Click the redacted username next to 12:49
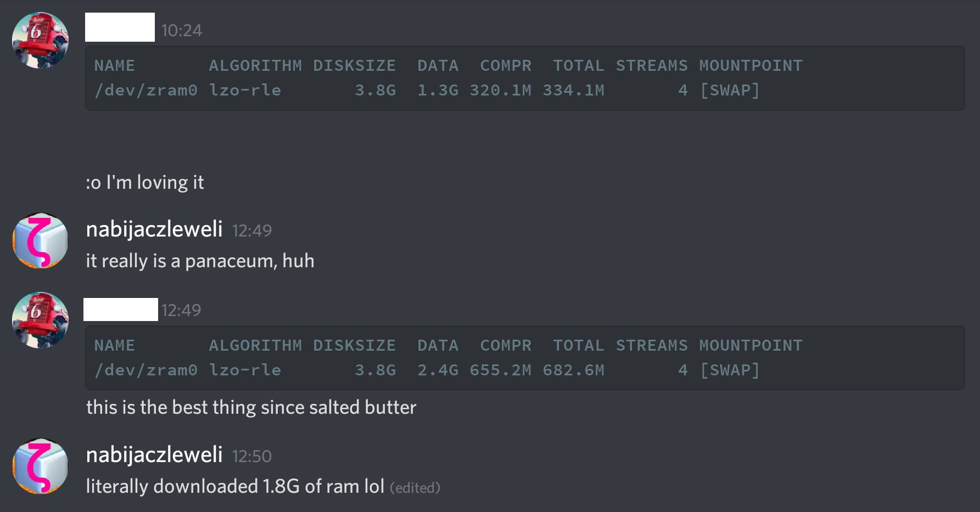 [x=121, y=310]
